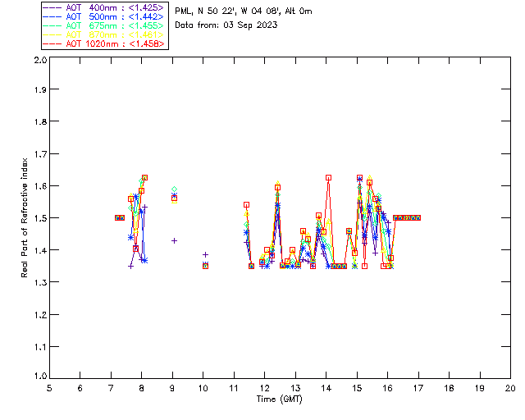Click the 1.0 y-axis tick label
This screenshot has width=525, height=420.
click(x=39, y=377)
